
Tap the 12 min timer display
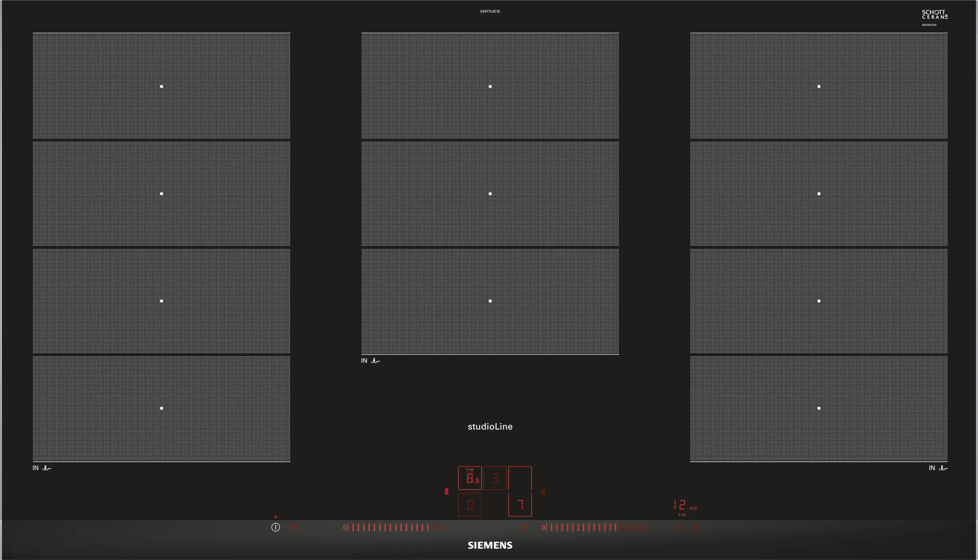coord(680,505)
